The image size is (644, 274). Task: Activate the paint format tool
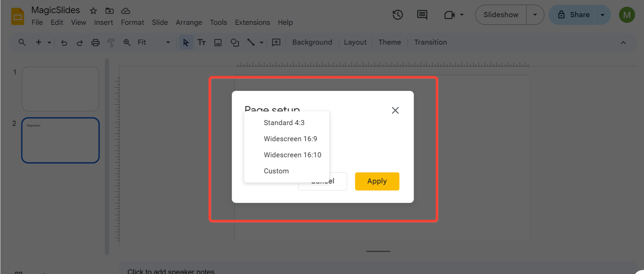coord(111,43)
